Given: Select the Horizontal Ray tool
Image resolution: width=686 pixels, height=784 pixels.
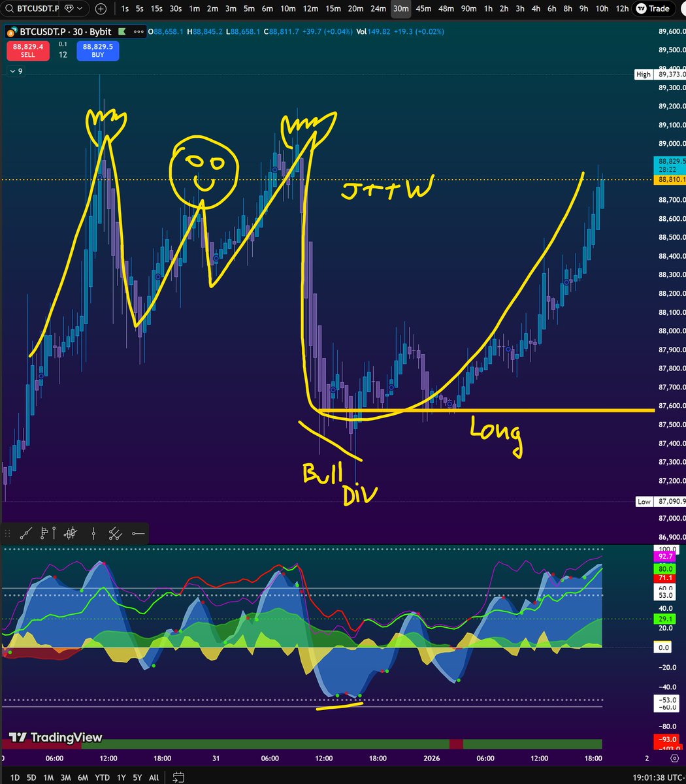Looking at the screenshot, I should [x=138, y=534].
